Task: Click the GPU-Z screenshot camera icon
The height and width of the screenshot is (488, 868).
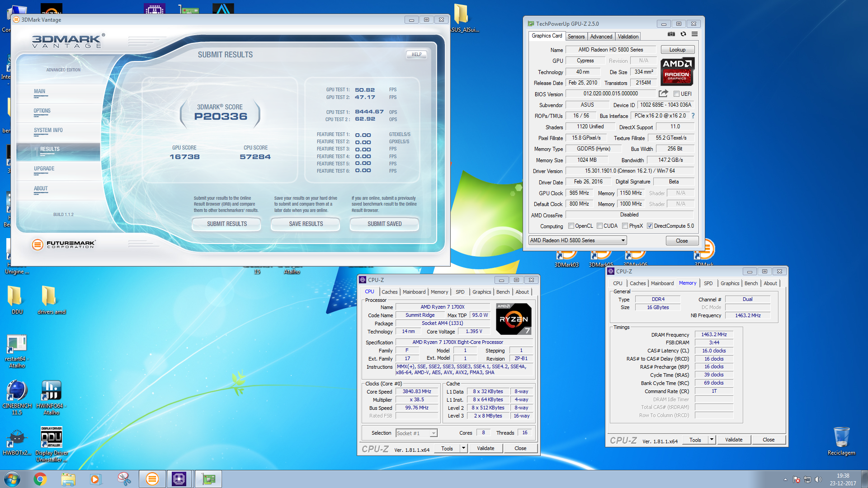Action: pos(671,34)
